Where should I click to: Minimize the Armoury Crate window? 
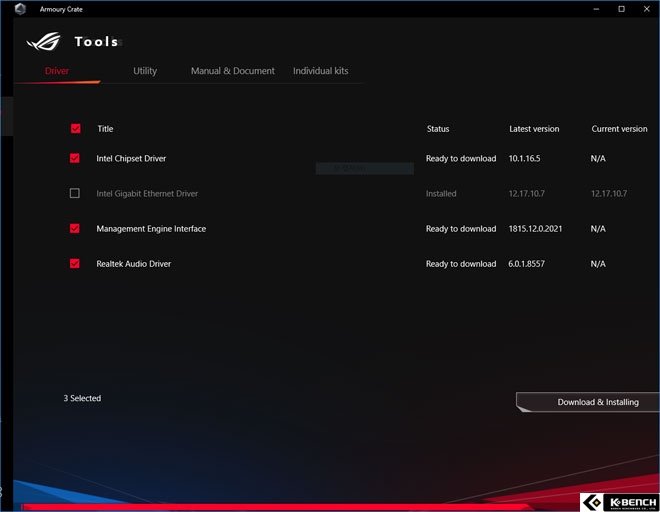pos(596,9)
